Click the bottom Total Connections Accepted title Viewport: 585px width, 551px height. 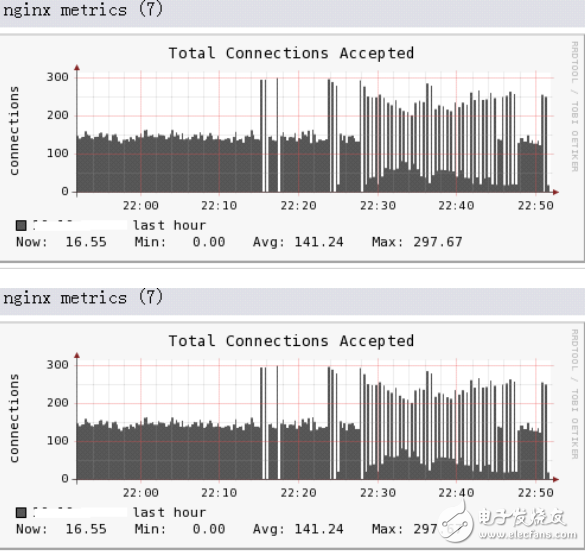point(291,341)
